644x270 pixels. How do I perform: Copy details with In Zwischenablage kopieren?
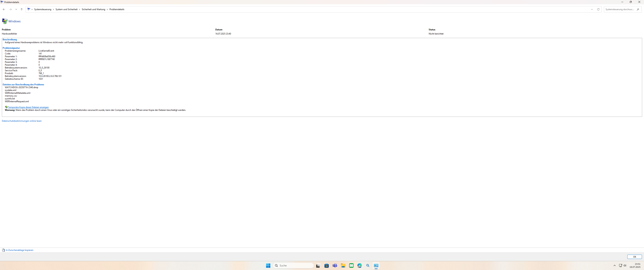pos(19,250)
